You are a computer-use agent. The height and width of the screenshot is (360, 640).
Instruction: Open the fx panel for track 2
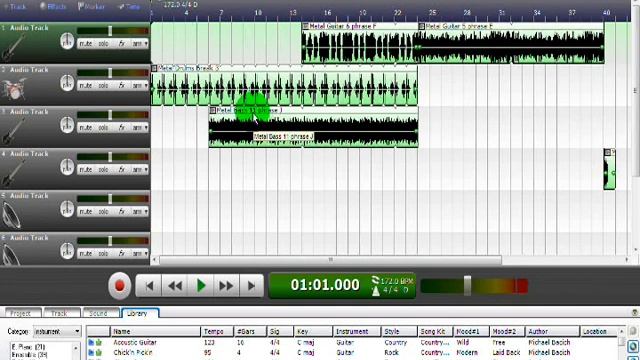coord(121,85)
